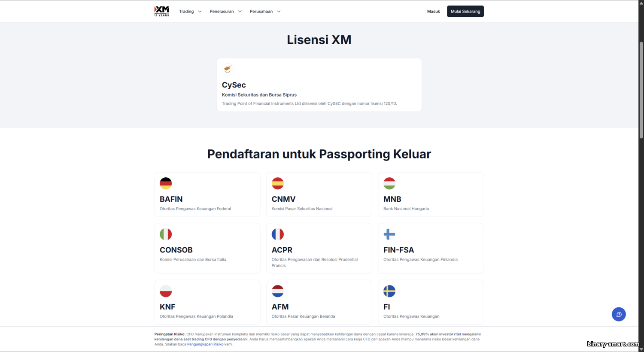Click the Polish flag icon above KNF
Screen dimensions: 644x352
point(166,291)
